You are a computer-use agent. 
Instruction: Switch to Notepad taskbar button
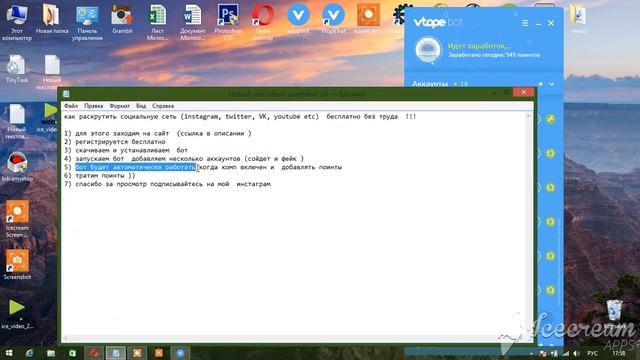[x=116, y=353]
